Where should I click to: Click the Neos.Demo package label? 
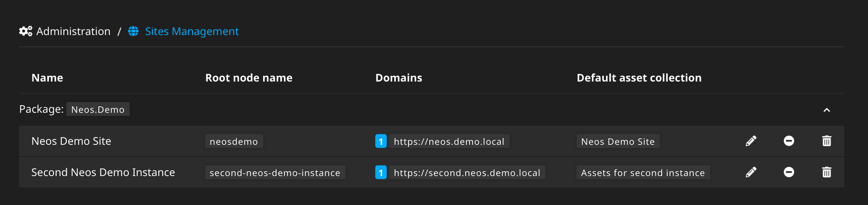click(x=98, y=109)
